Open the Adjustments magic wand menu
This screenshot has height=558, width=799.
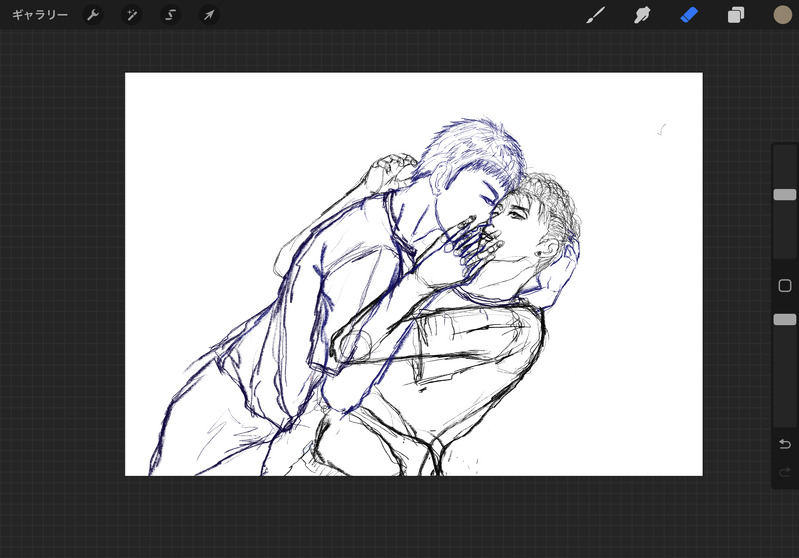point(131,15)
